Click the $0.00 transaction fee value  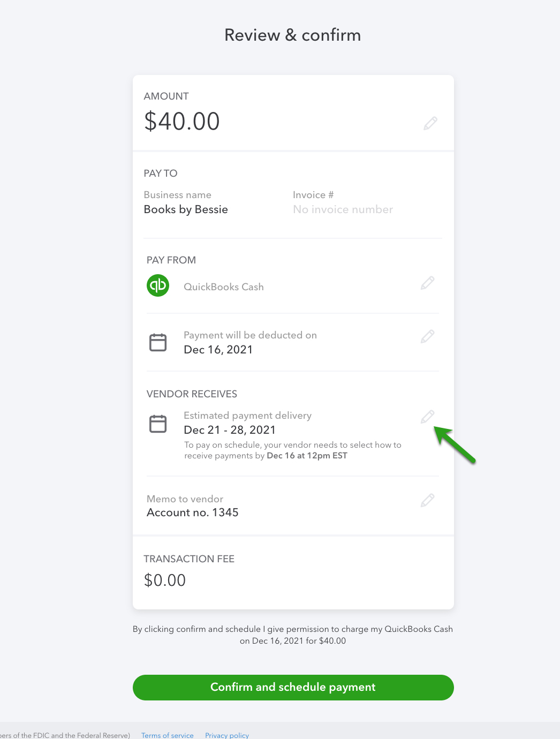point(165,580)
